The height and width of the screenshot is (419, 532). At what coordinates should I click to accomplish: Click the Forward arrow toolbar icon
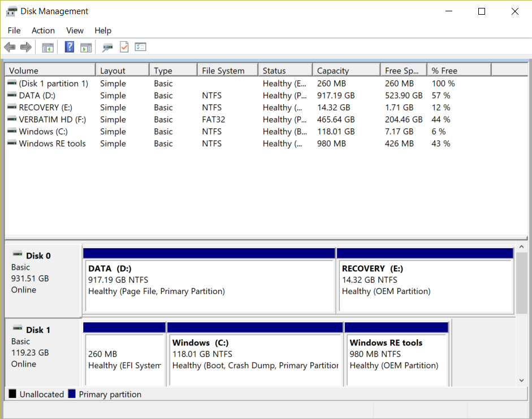[x=25, y=47]
